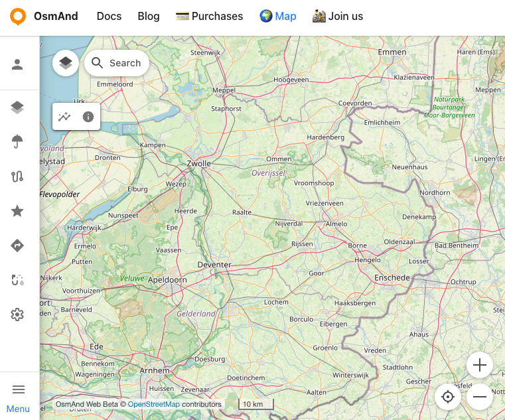
Task: Go to the Blog page
Action: point(149,16)
